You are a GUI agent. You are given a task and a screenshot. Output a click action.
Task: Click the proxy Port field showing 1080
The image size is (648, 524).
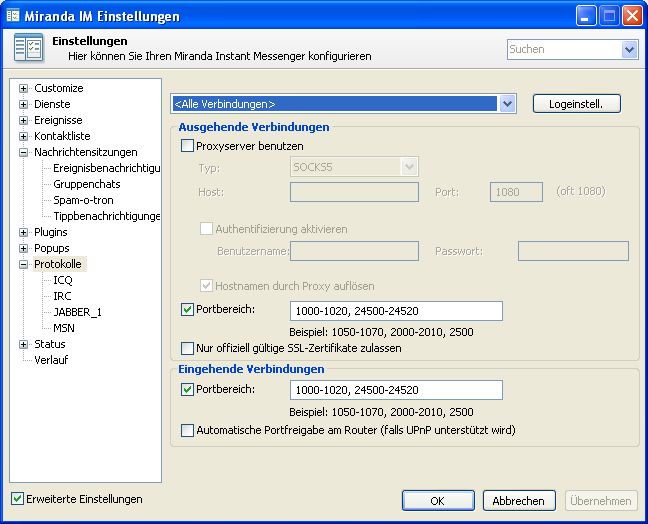coord(516,192)
